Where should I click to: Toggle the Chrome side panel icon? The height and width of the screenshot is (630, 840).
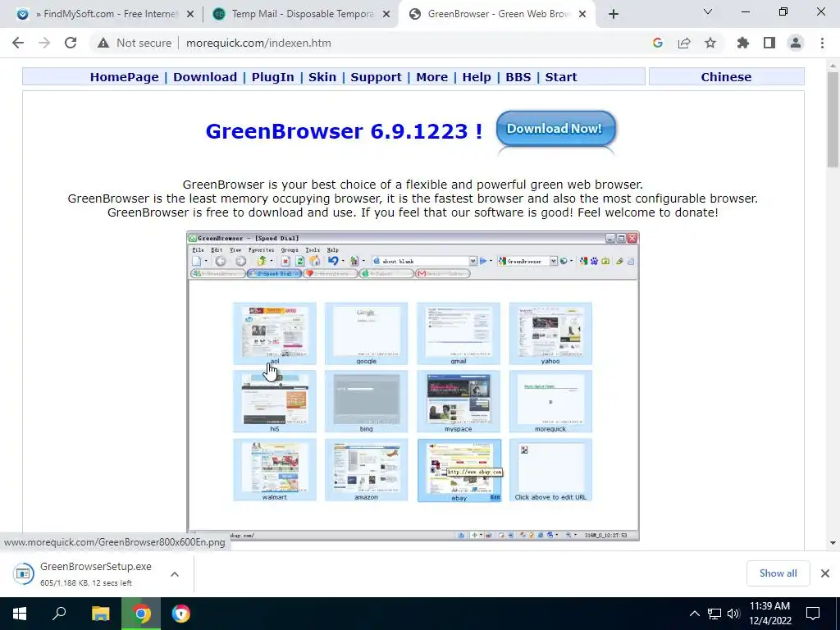769,43
